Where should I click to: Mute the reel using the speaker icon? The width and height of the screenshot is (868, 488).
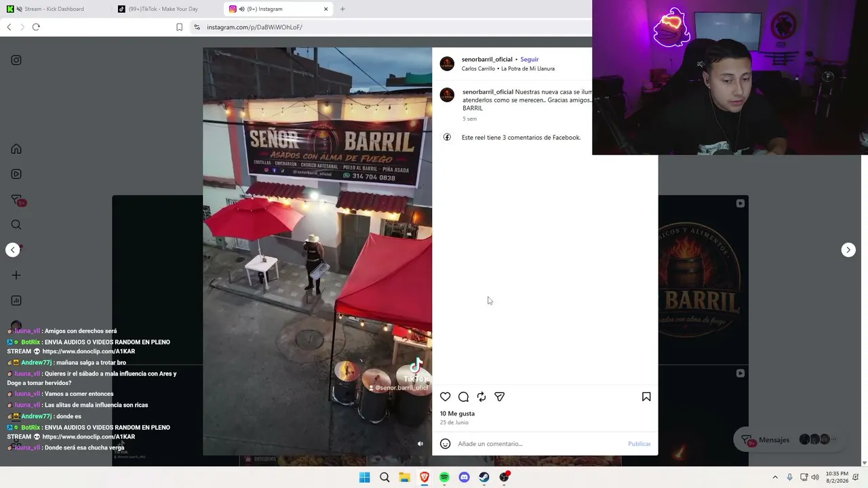click(x=420, y=444)
